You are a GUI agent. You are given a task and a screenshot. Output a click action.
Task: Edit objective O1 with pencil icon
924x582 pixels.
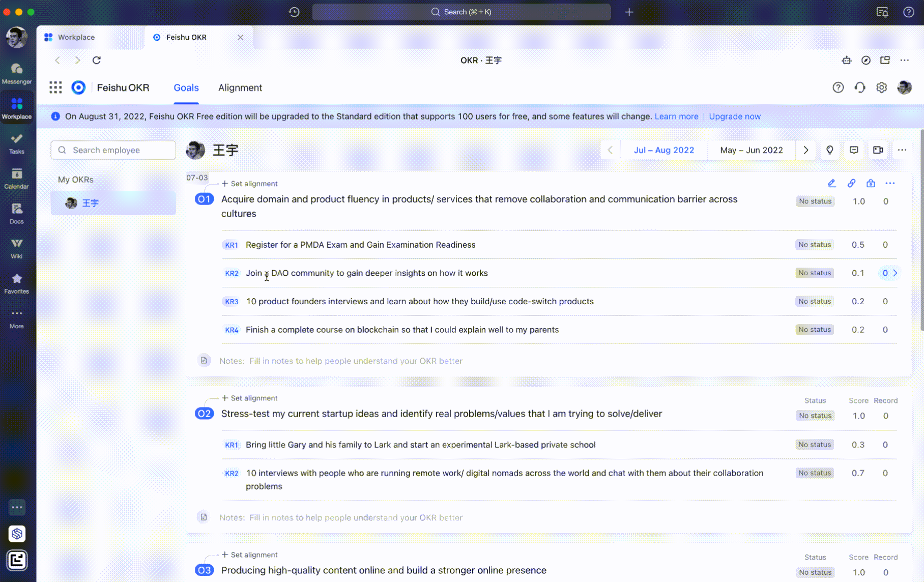(x=832, y=183)
